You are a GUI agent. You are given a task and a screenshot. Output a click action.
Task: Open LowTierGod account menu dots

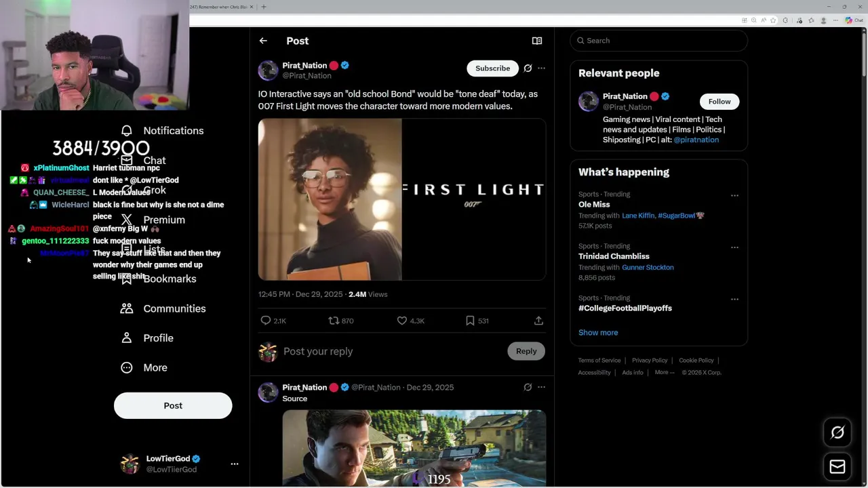point(235,464)
